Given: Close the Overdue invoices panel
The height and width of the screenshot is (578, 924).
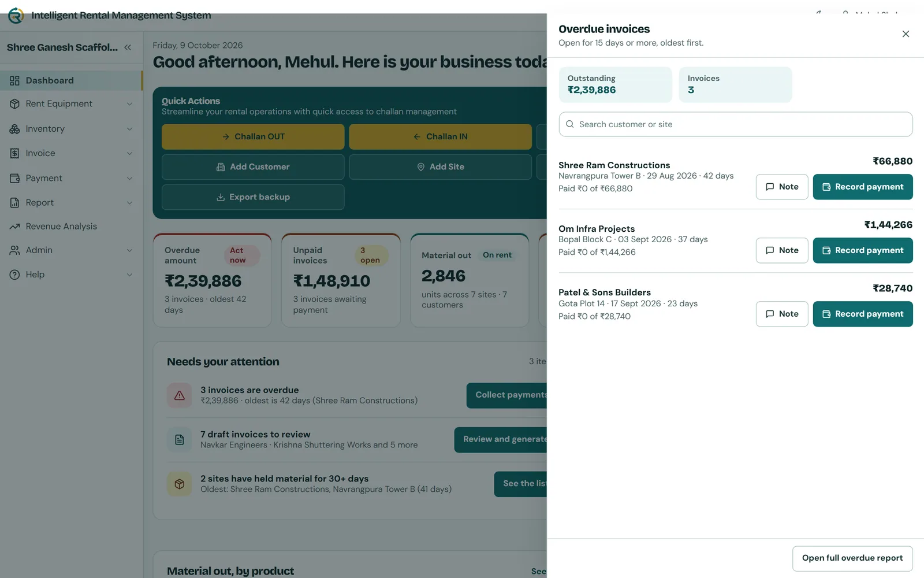Looking at the screenshot, I should point(906,34).
